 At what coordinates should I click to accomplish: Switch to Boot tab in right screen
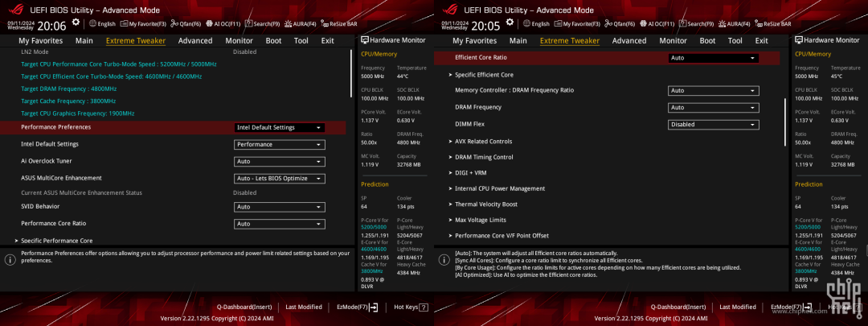point(707,40)
